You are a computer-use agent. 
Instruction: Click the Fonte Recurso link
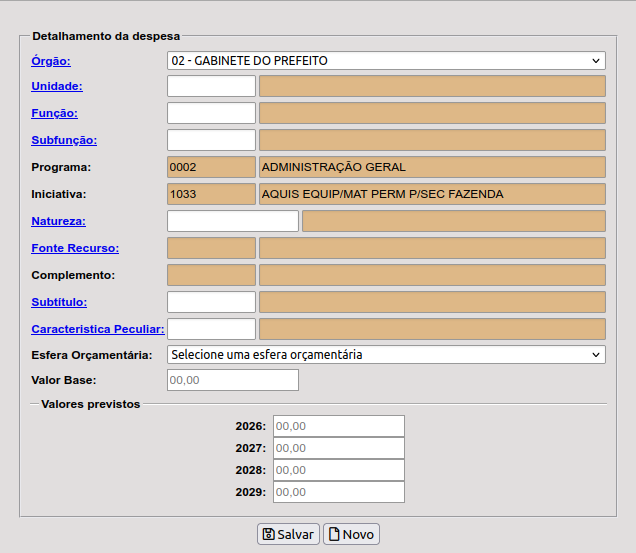coord(75,247)
